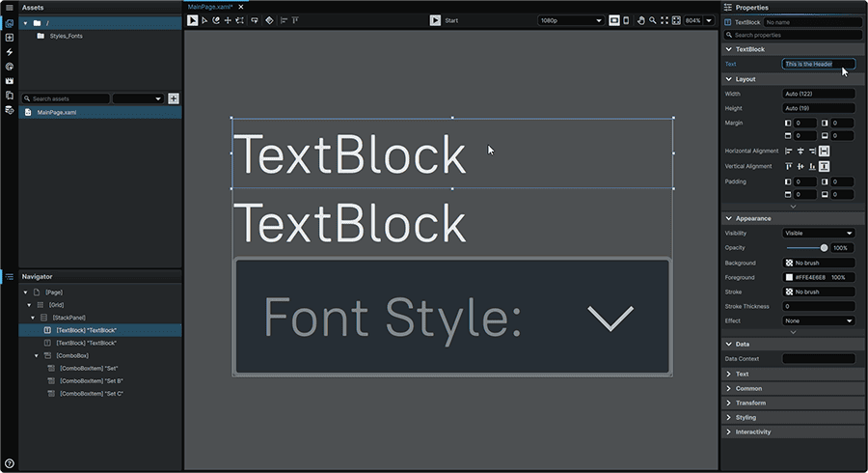Screen dimensions: 868x473
Task: Switch to portrait device orientation
Action: click(x=626, y=20)
